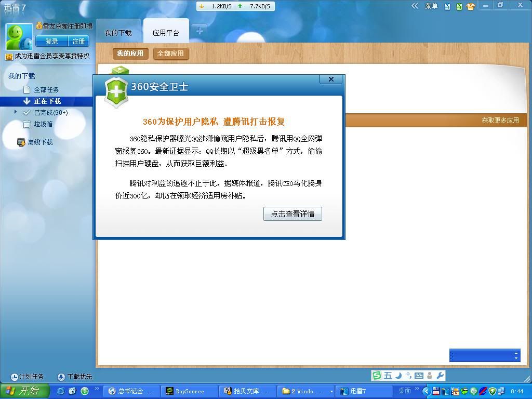Open 获取更多应用 link

(500, 120)
